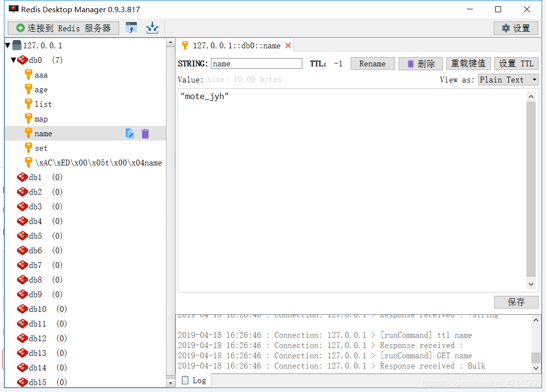Click log line '[runCommand] ttl name'
The height and width of the screenshot is (392, 546).
(x=325, y=335)
